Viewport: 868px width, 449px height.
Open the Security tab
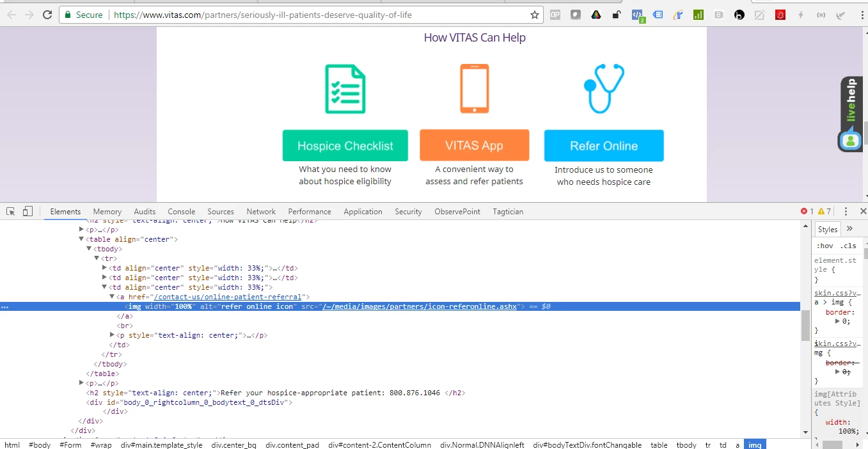(x=408, y=212)
